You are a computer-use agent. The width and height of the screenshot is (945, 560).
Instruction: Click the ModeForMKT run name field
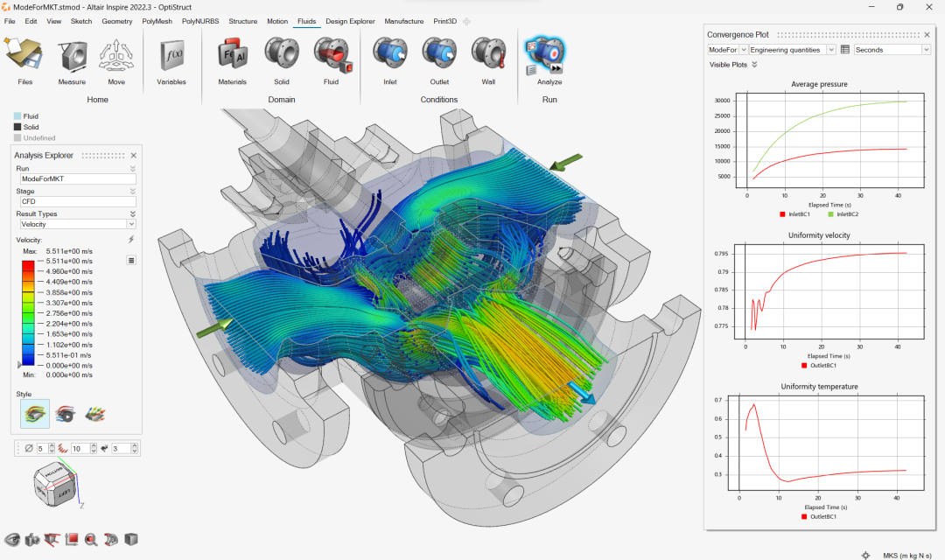[78, 179]
